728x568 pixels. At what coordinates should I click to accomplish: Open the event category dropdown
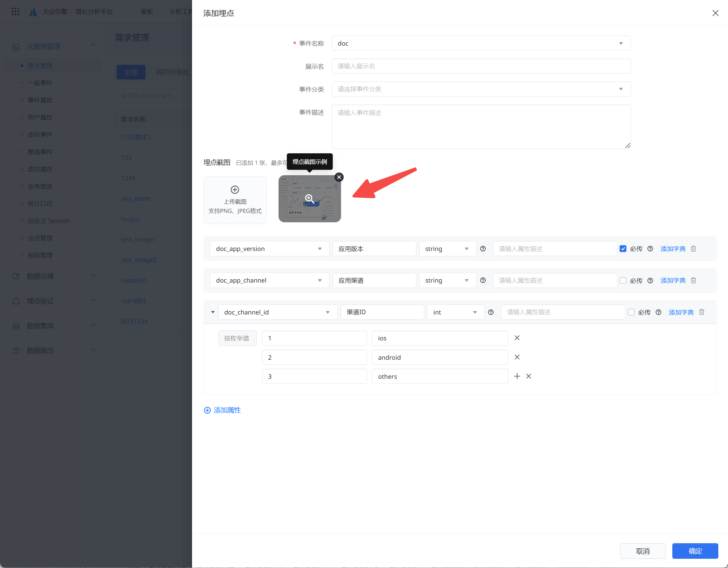481,89
